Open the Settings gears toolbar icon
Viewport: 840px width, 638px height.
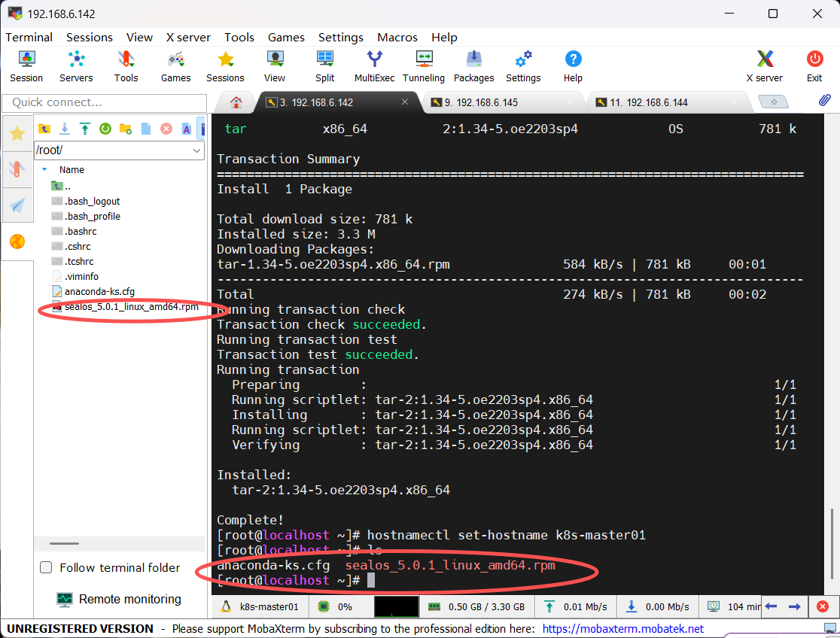tap(523, 66)
